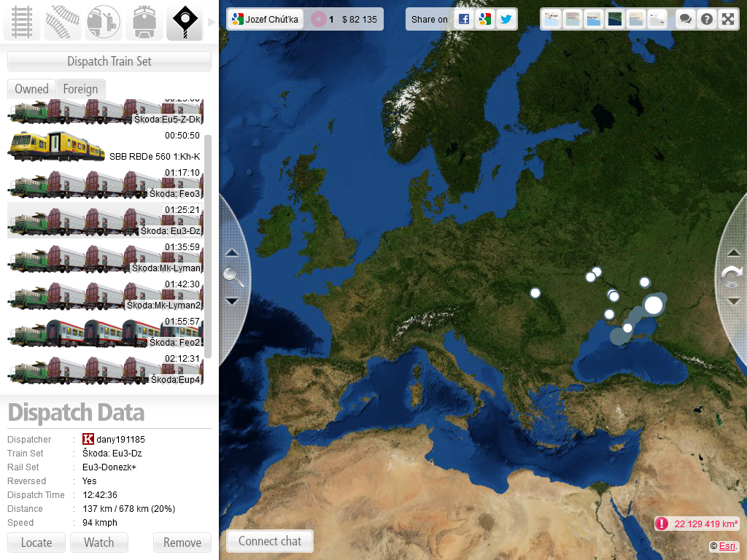
Task: Switch to first street map basemap
Action: pos(551,20)
